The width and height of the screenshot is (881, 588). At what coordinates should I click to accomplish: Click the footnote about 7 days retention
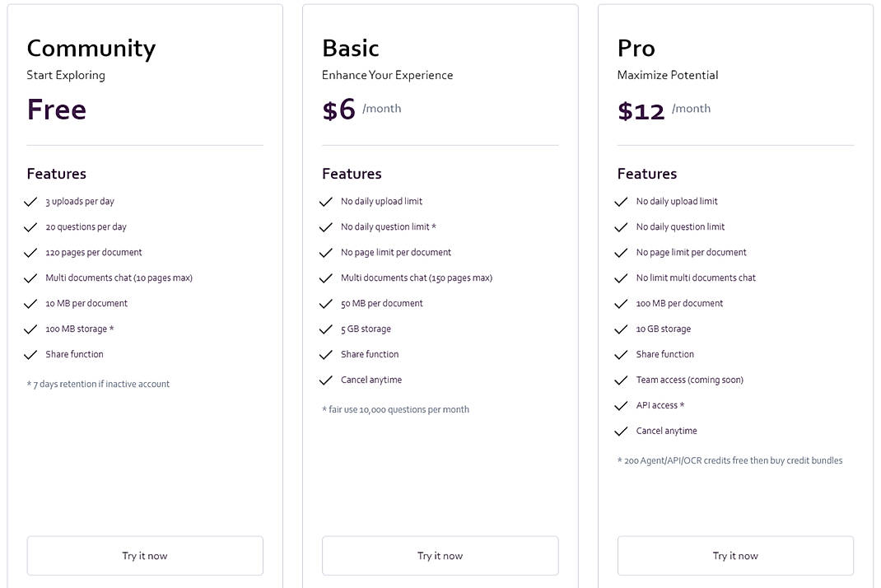coord(96,384)
